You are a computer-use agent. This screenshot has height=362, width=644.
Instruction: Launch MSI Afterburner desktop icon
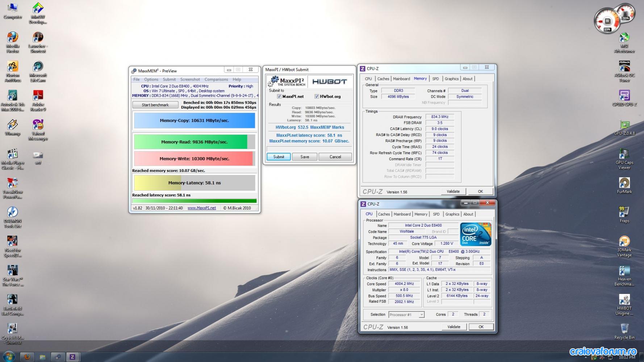(624, 42)
